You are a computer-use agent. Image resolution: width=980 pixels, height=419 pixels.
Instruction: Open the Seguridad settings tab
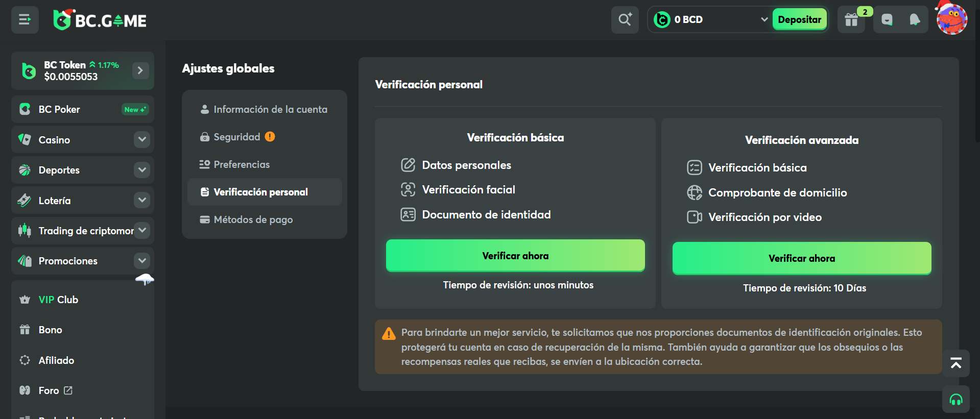237,137
